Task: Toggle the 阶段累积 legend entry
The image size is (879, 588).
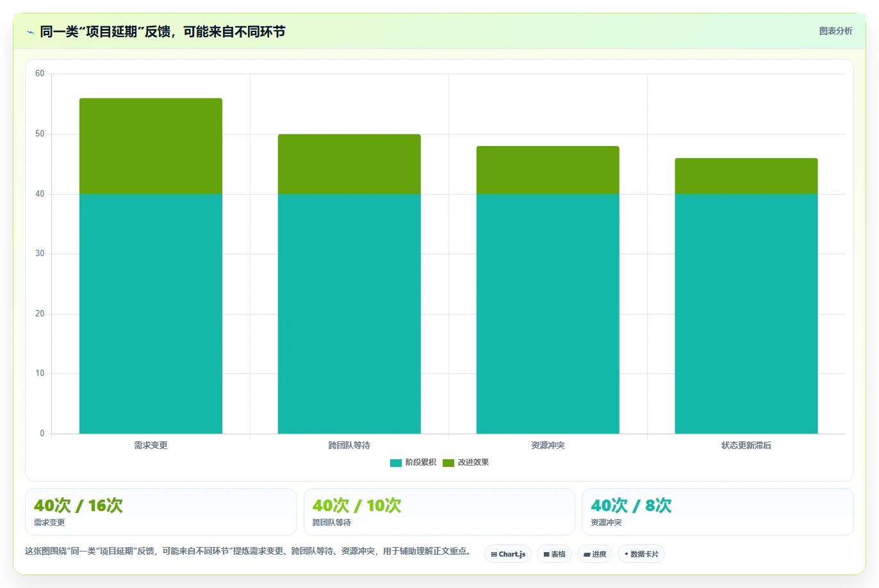Action: tap(413, 462)
